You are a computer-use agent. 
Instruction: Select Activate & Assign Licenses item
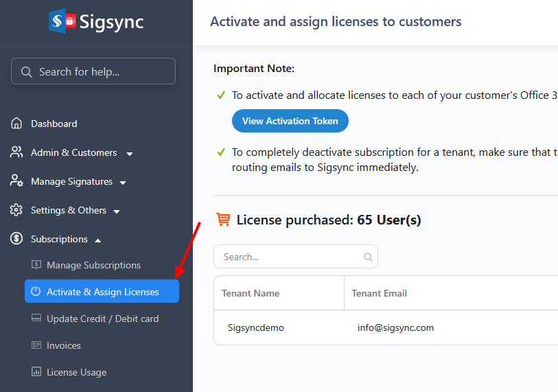[102, 292]
